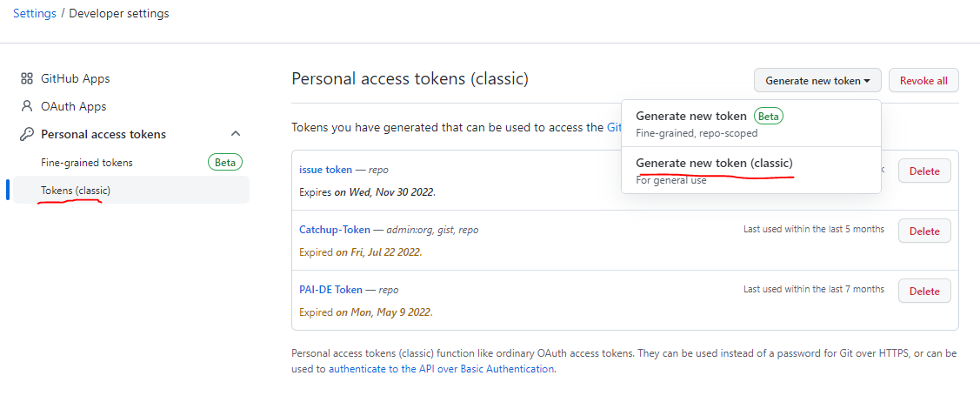Open the PAI-DE Token link
The width and height of the screenshot is (980, 409).
click(x=330, y=290)
